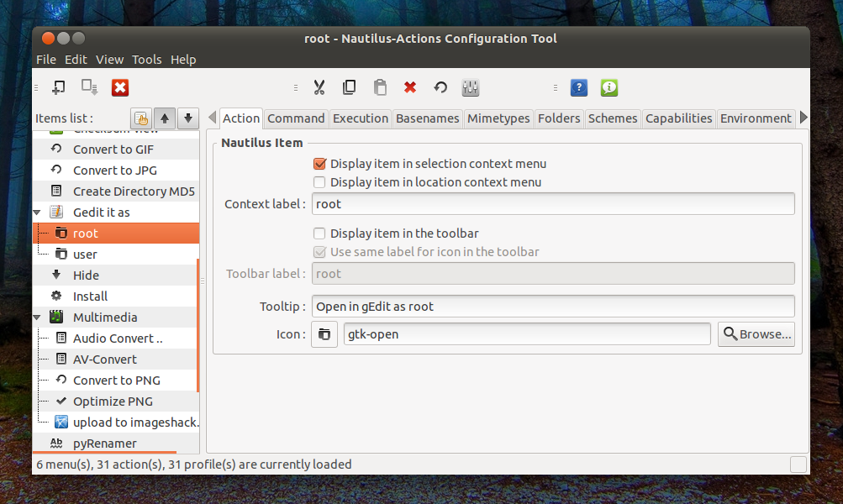843x504 pixels.
Task: Check Display item in the toolbar
Action: [320, 234]
